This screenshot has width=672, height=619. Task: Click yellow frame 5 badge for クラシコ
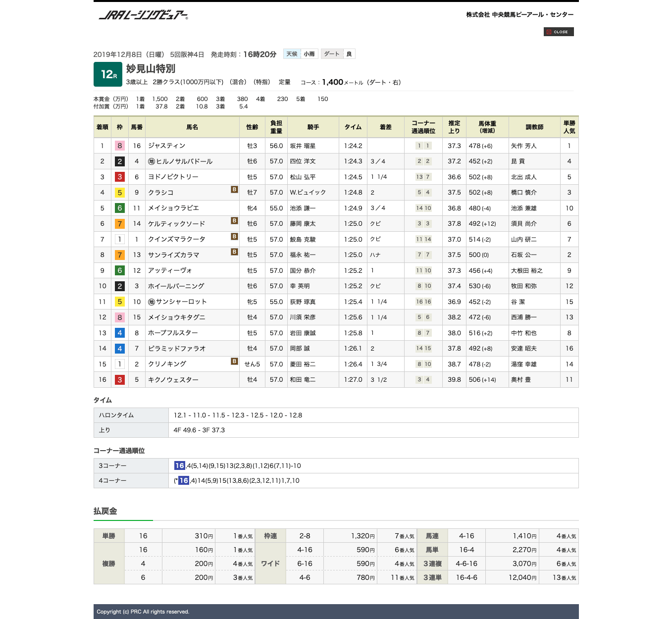pos(119,193)
